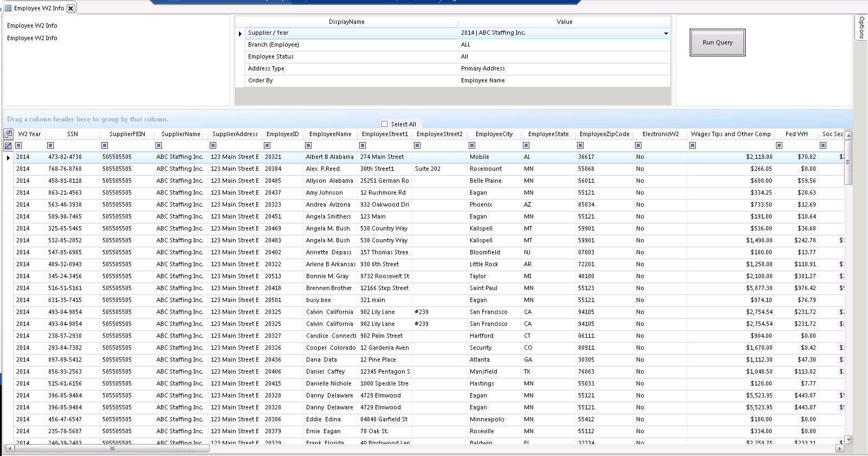Click the grid scroll down arrow
The width and height of the screenshot is (868, 456).
(x=848, y=440)
